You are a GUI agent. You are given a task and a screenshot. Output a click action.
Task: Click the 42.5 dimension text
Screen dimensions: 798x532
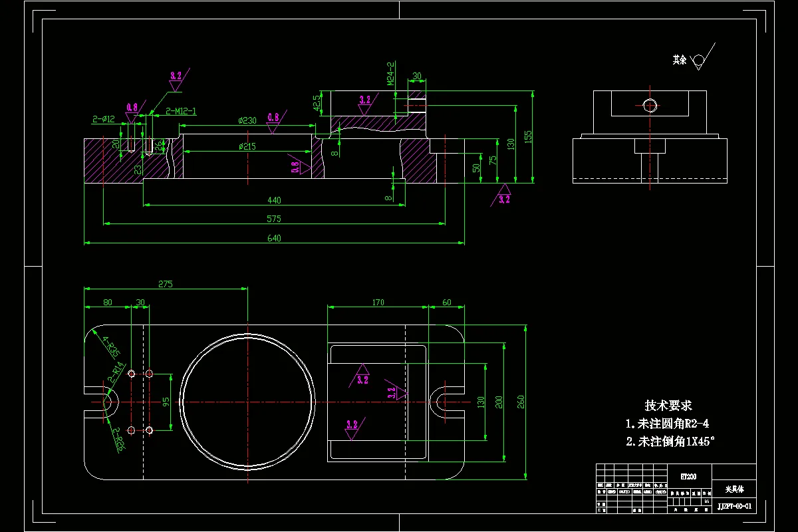[317, 102]
